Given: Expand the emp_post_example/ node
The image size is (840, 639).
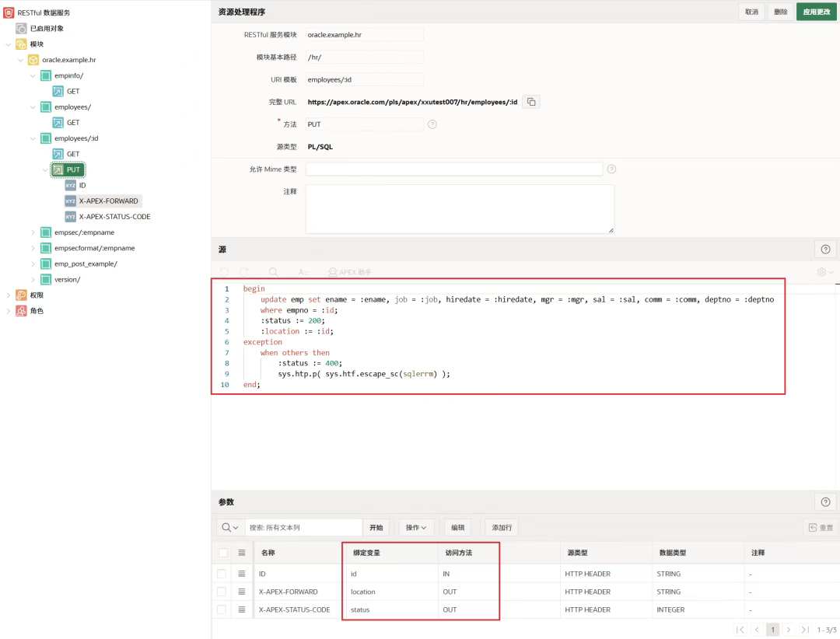Looking at the screenshot, I should pyautogui.click(x=33, y=264).
